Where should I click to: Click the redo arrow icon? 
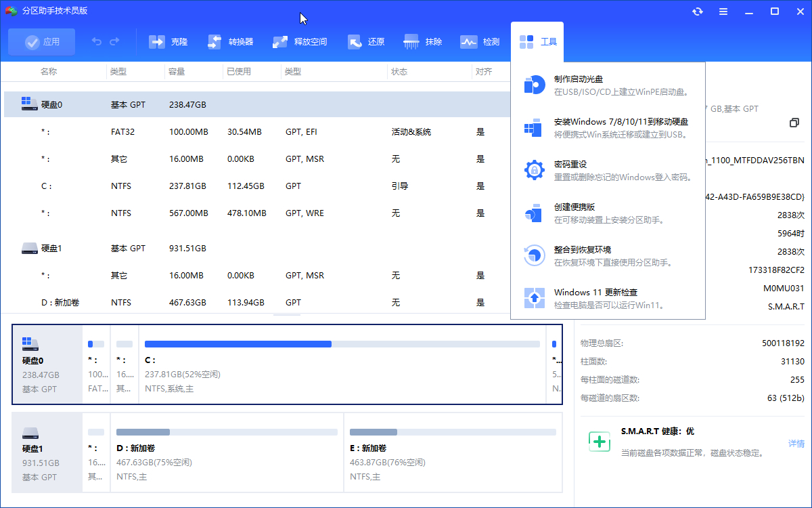(114, 41)
